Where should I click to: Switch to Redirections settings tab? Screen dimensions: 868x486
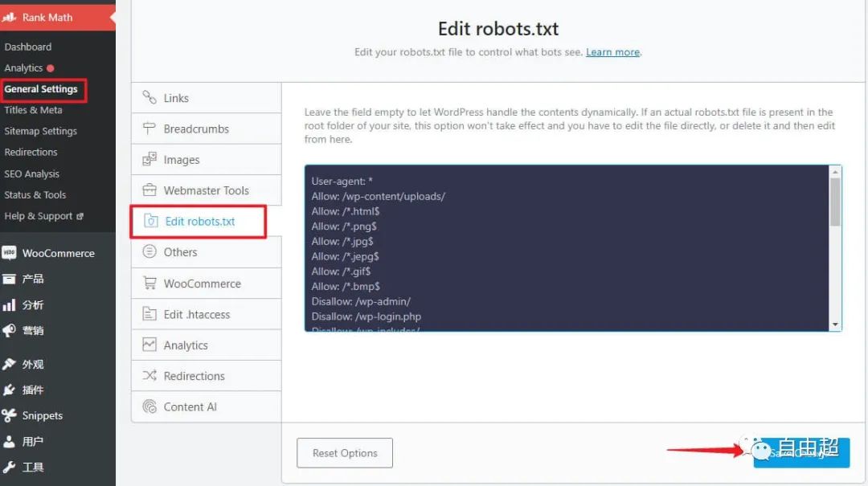[x=207, y=376]
